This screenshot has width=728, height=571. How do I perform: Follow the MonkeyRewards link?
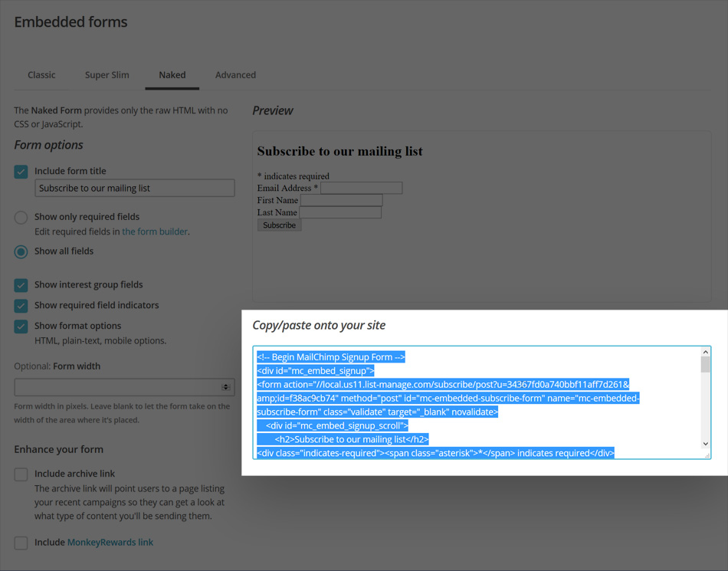pos(110,543)
